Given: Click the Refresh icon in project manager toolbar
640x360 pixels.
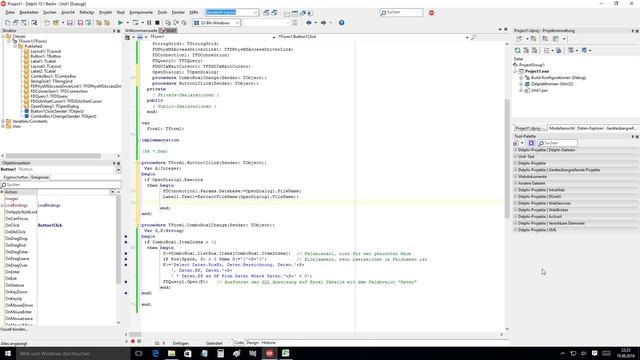Looking at the screenshot, I should tap(518, 50).
